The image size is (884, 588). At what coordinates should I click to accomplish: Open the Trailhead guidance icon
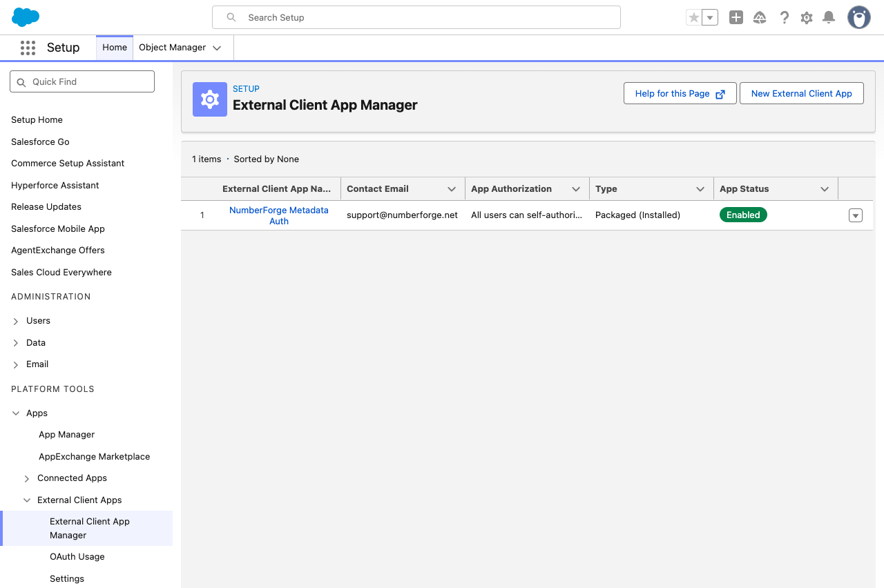click(760, 17)
